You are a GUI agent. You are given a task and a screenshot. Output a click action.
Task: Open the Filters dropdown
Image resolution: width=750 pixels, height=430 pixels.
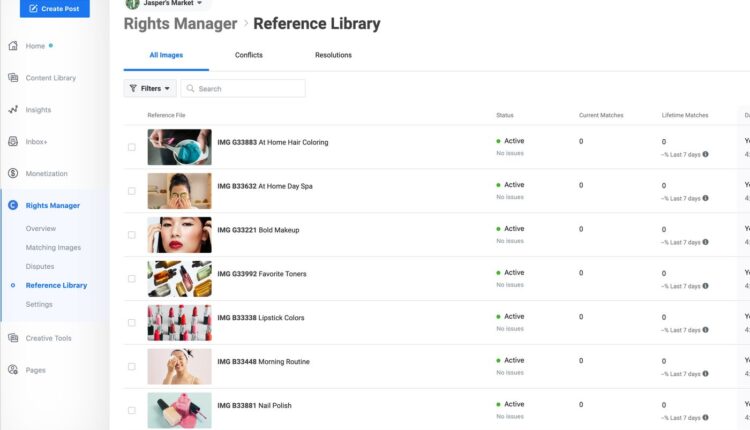150,88
